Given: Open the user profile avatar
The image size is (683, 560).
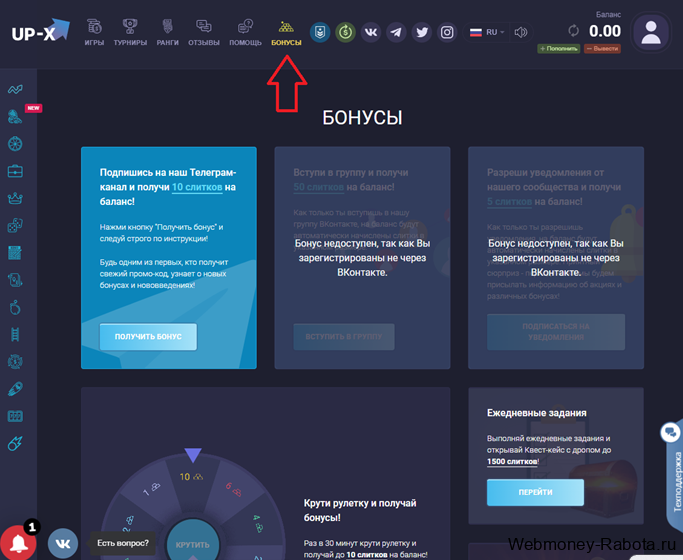Looking at the screenshot, I should [x=651, y=33].
